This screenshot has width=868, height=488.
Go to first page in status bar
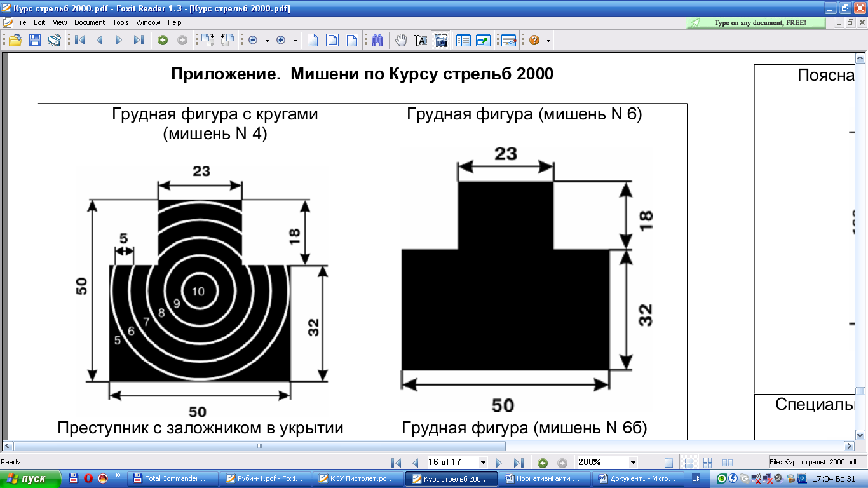[397, 463]
